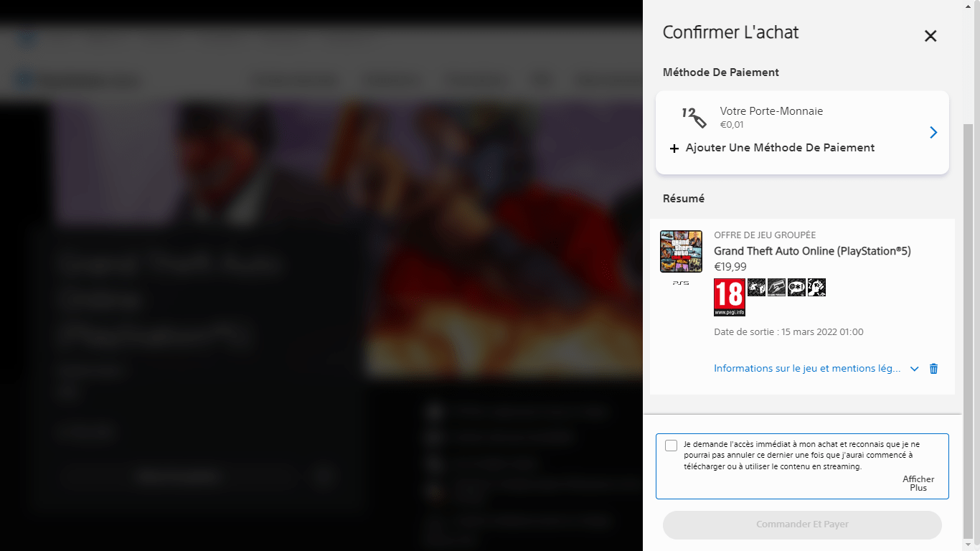980x551 pixels.
Task: Click the in-game purchases descriptor icon
Action: (776, 287)
